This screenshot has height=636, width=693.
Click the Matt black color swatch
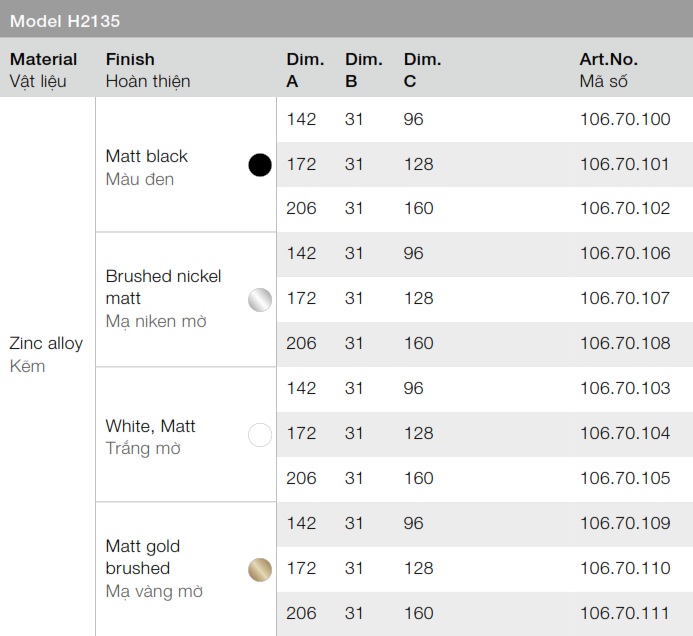(x=260, y=165)
